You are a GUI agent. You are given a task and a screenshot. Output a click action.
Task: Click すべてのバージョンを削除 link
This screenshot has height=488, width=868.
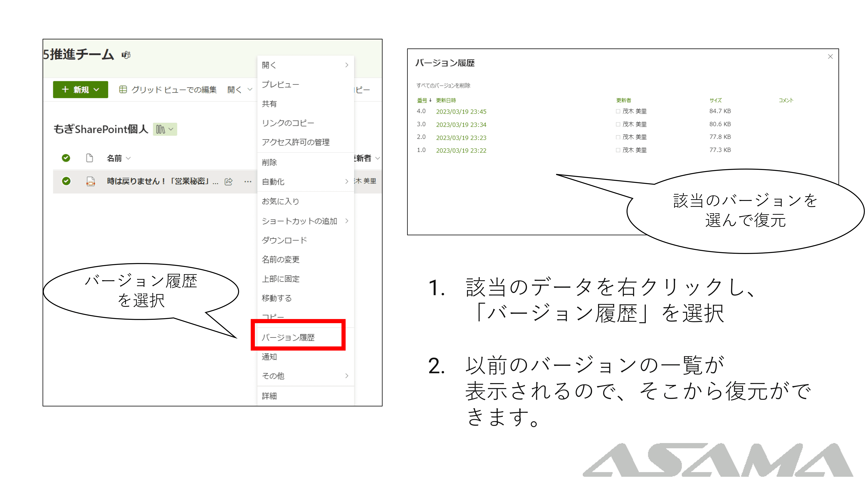click(443, 86)
